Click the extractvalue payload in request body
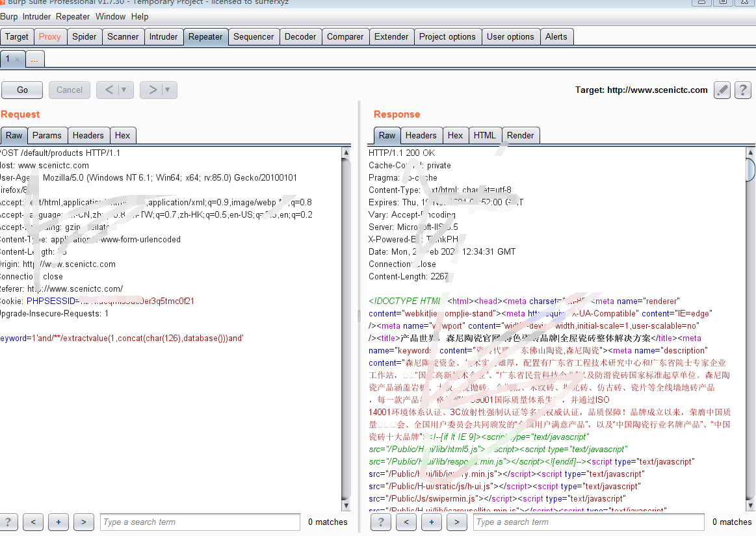The width and height of the screenshot is (756, 536). click(x=137, y=338)
